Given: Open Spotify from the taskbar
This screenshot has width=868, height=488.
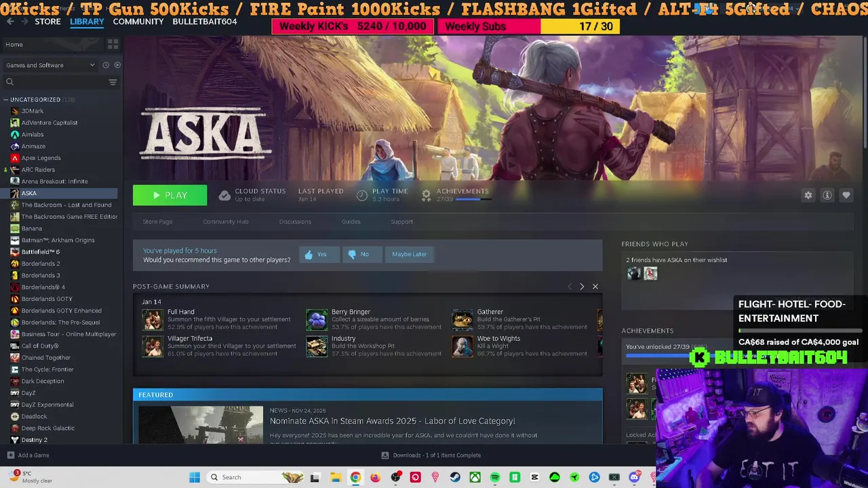Looking at the screenshot, I should point(495,477).
